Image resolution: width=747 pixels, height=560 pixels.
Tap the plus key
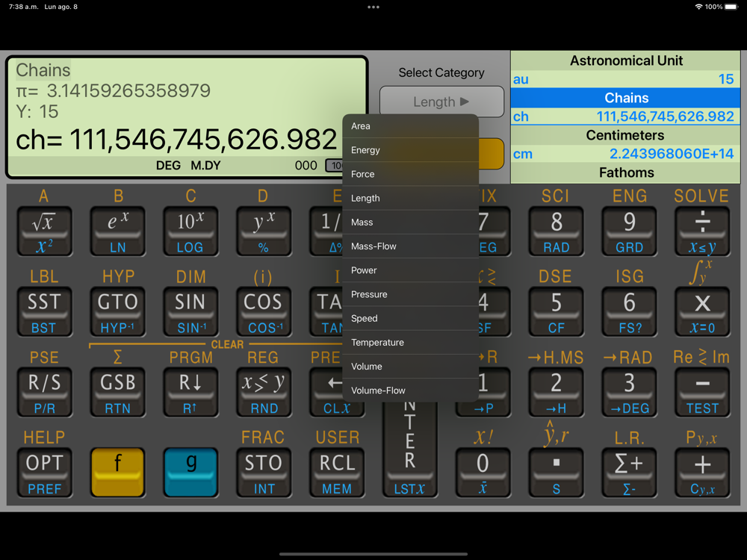702,473
